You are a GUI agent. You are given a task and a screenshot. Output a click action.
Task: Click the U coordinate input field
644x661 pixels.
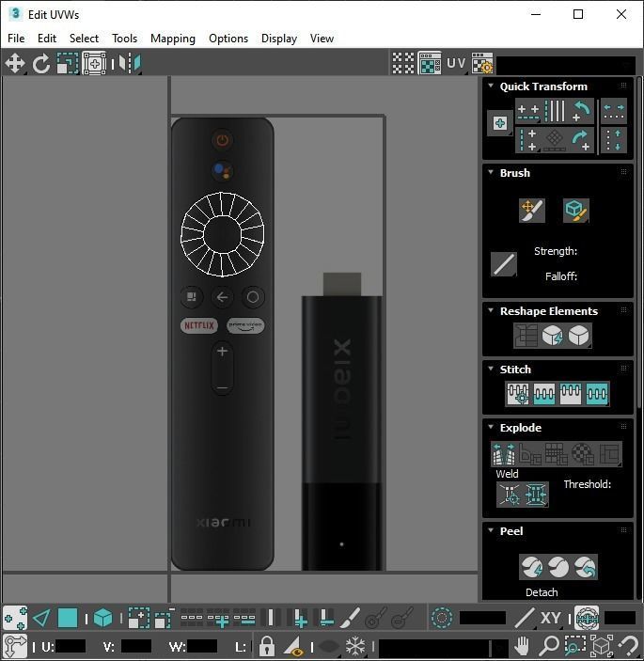click(x=71, y=646)
